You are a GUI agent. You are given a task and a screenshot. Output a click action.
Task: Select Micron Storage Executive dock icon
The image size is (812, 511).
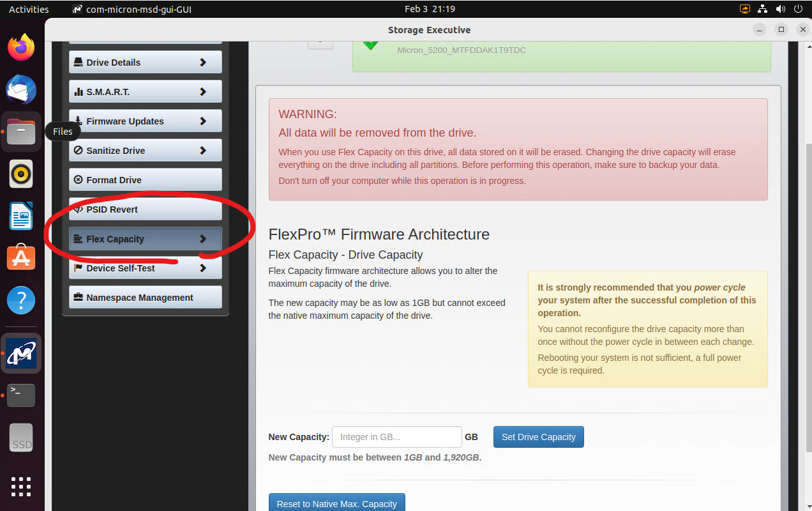coord(21,353)
